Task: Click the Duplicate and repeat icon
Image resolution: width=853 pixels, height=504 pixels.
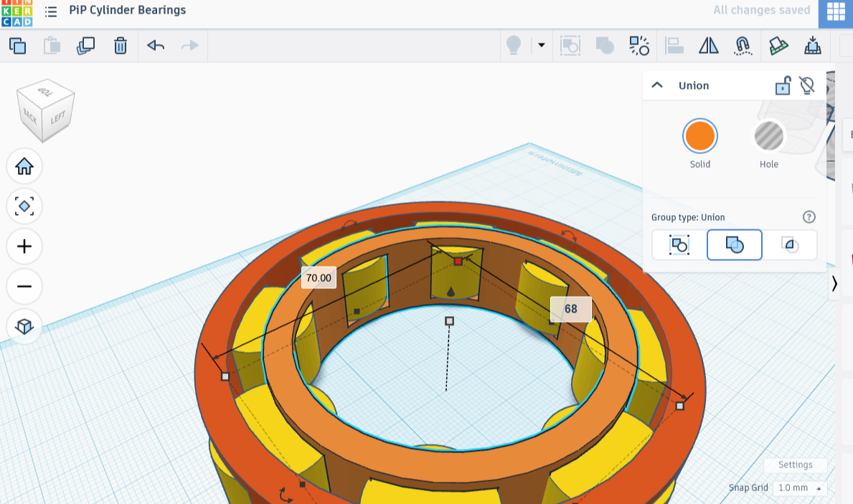Action: tap(86, 46)
